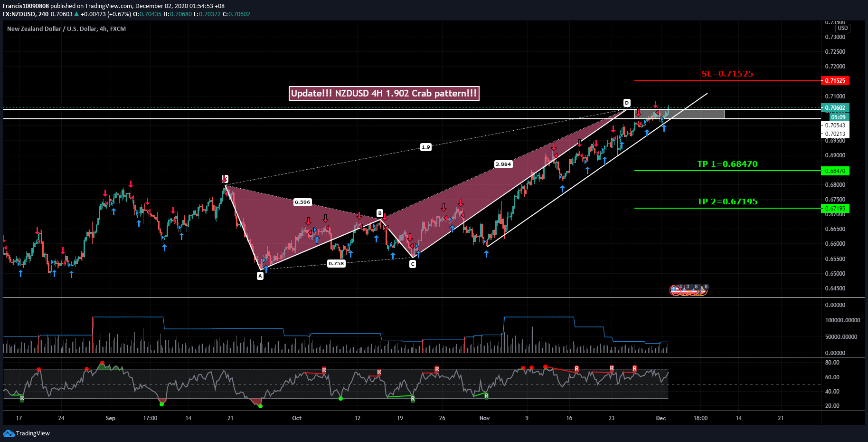Click the 100000.00000 volume axis label

(843, 320)
